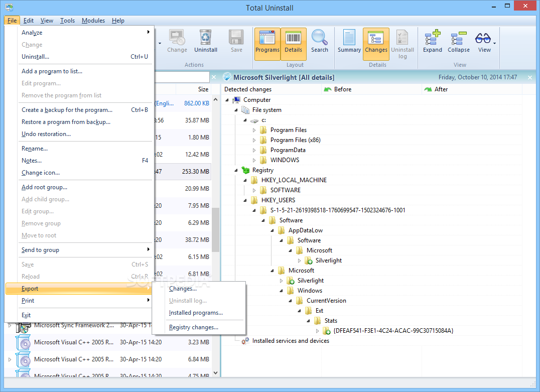Image resolution: width=540 pixels, height=392 pixels.
Task: Click the Expand tree icon
Action: [433, 41]
